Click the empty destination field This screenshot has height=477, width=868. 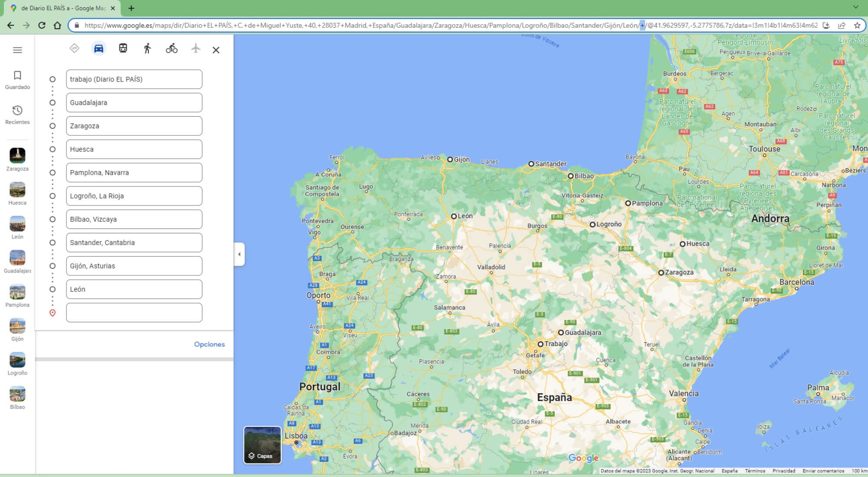coord(134,313)
